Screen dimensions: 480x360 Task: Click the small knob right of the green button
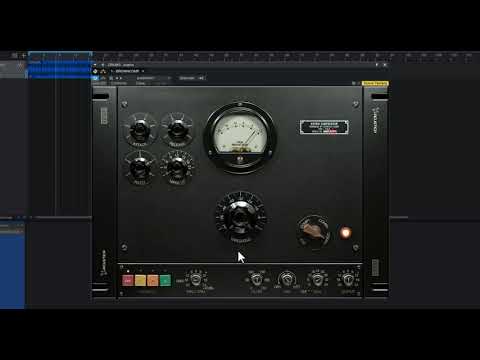tap(196, 279)
